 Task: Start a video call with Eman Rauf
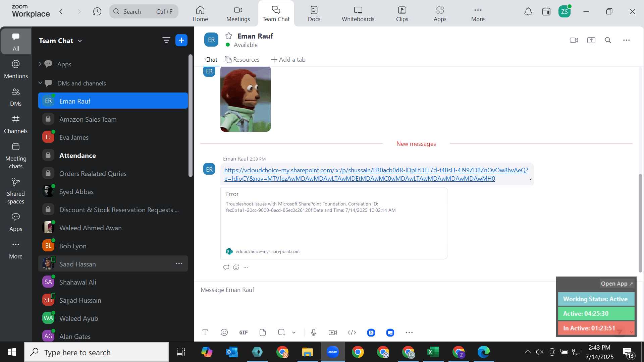(x=574, y=40)
